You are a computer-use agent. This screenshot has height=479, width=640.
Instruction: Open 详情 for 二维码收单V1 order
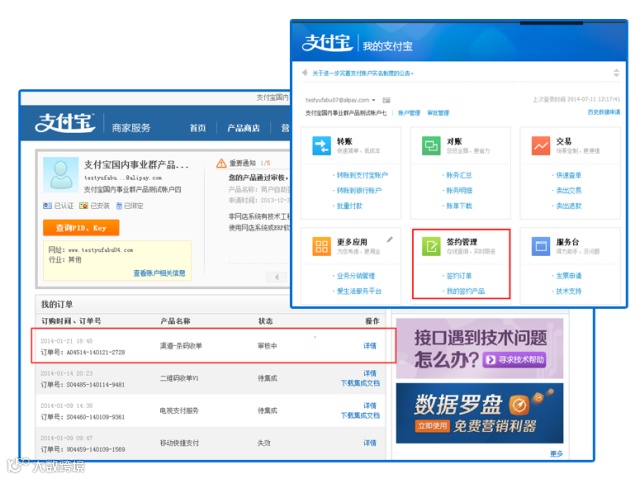coord(370,373)
